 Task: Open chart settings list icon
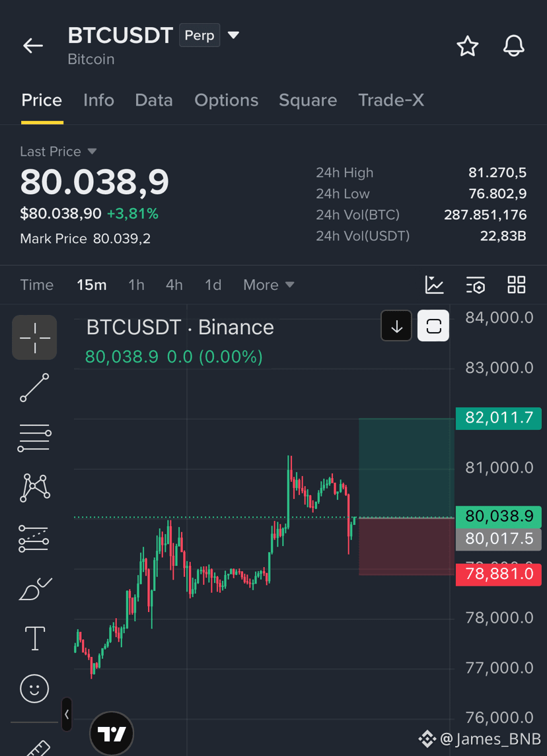[476, 285]
